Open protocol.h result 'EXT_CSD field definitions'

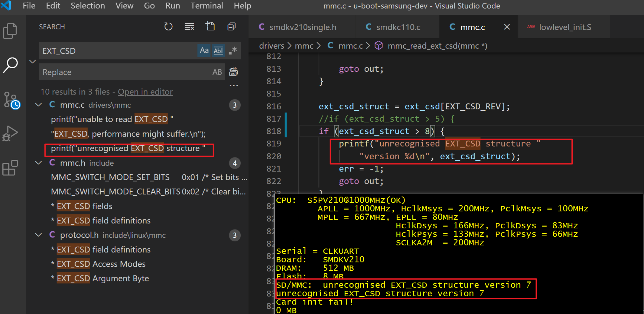pyautogui.click(x=101, y=250)
